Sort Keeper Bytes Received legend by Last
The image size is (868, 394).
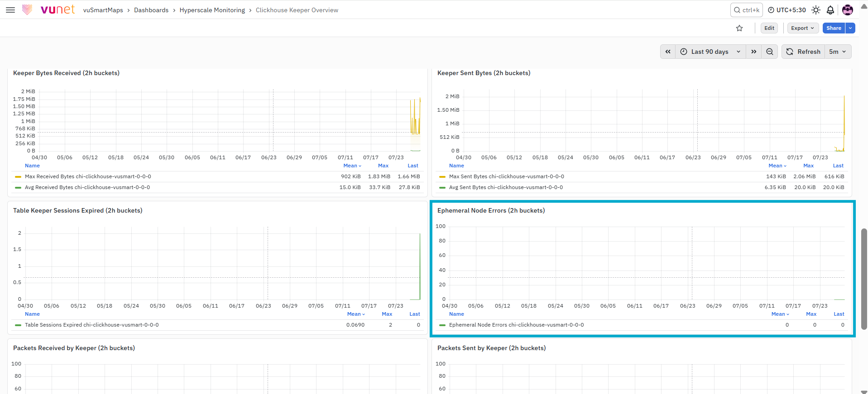click(x=413, y=166)
